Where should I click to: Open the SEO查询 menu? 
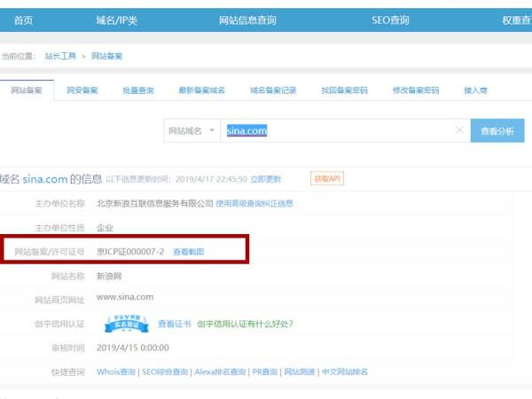coord(390,20)
